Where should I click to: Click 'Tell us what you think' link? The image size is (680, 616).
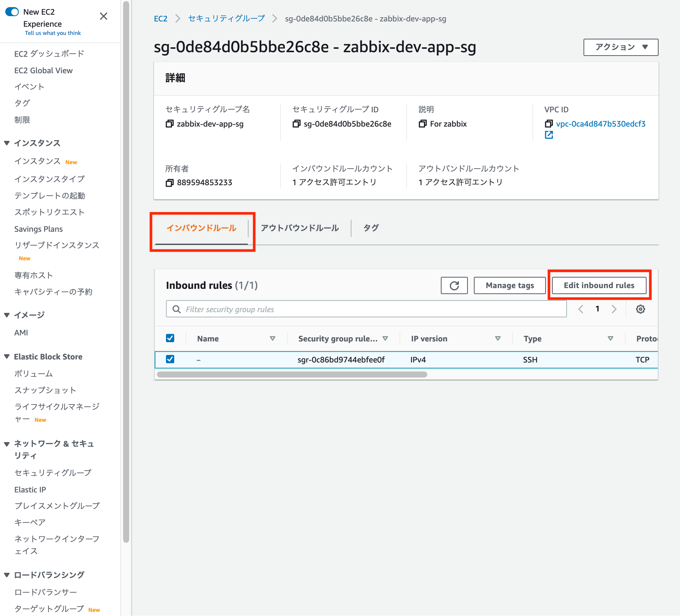click(53, 33)
